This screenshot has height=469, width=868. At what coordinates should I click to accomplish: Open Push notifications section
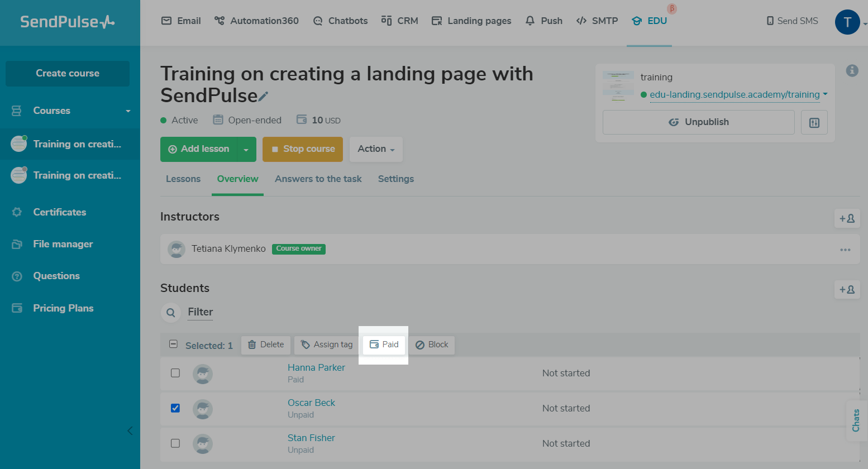(543, 21)
